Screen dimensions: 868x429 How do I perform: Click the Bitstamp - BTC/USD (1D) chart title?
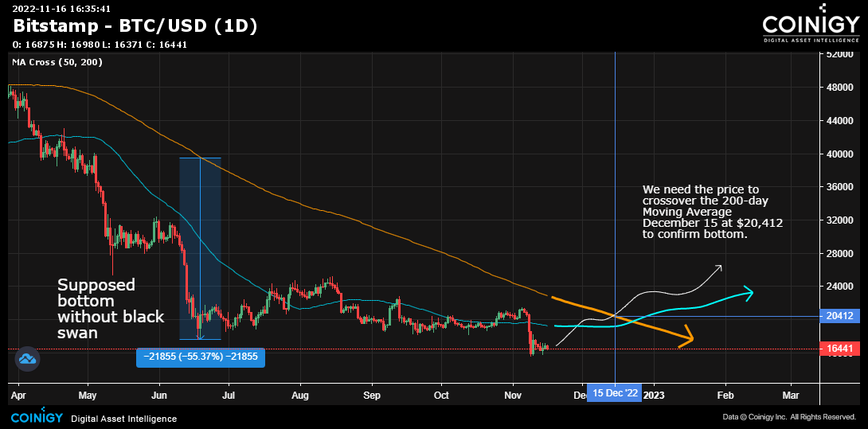click(135, 26)
